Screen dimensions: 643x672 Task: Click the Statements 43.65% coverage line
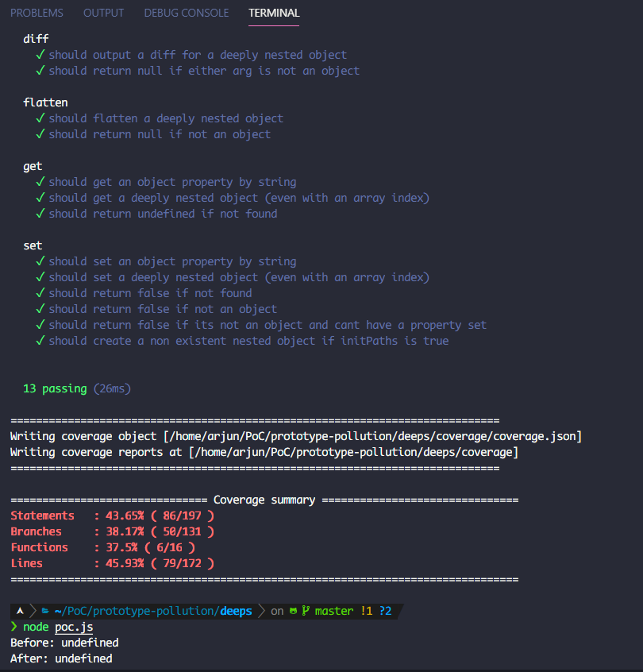(112, 516)
